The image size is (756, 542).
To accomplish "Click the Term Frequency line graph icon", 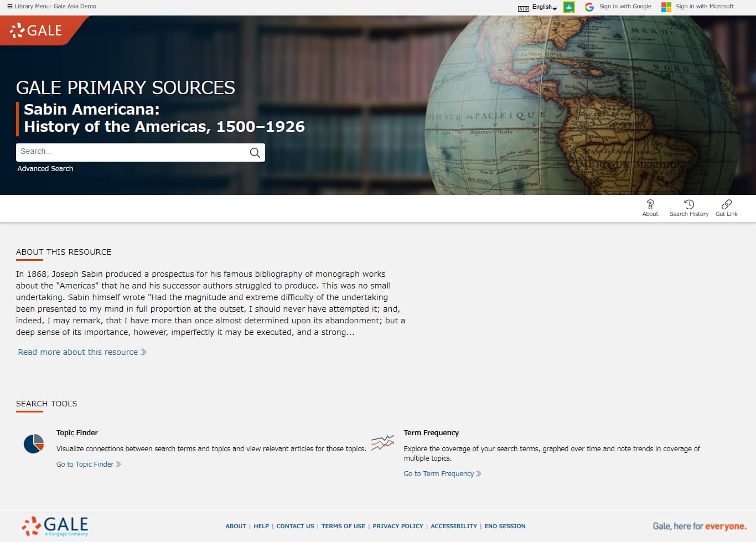I will click(x=382, y=442).
